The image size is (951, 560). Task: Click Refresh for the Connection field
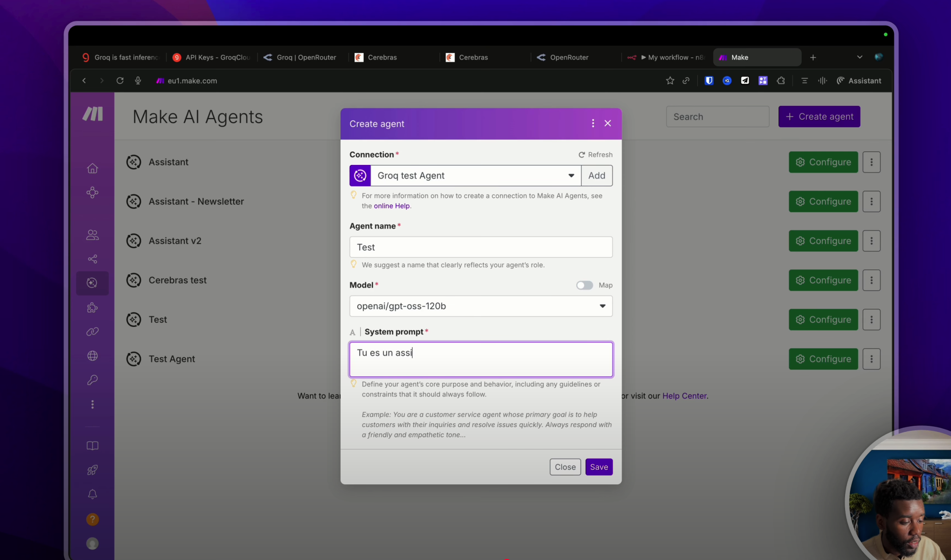(x=595, y=155)
